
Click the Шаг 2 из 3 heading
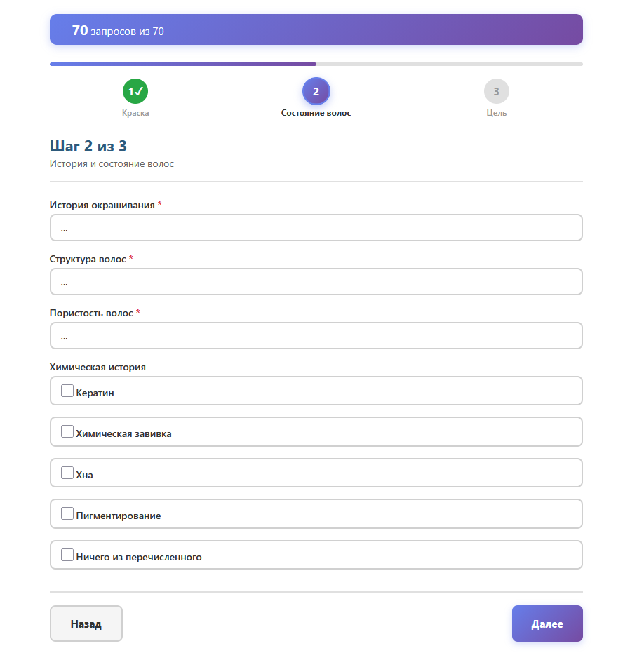(x=88, y=146)
